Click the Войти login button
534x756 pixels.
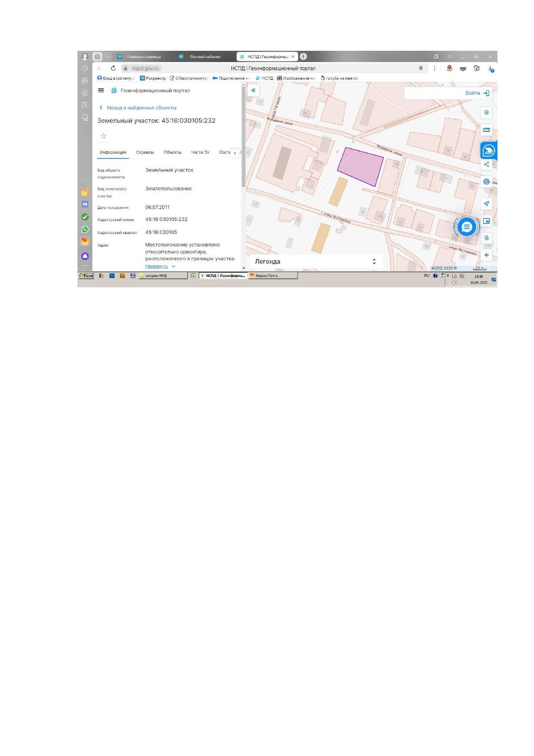pyautogui.click(x=477, y=93)
